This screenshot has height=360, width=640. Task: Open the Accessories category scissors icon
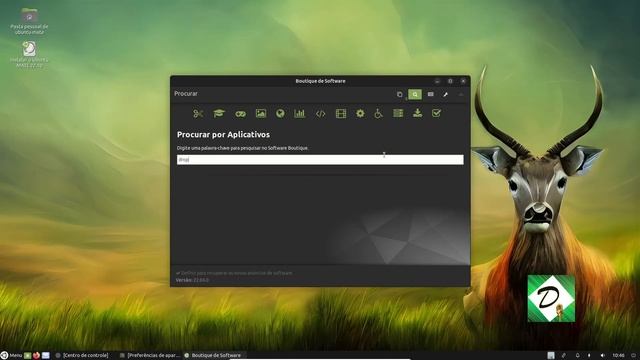click(x=198, y=113)
